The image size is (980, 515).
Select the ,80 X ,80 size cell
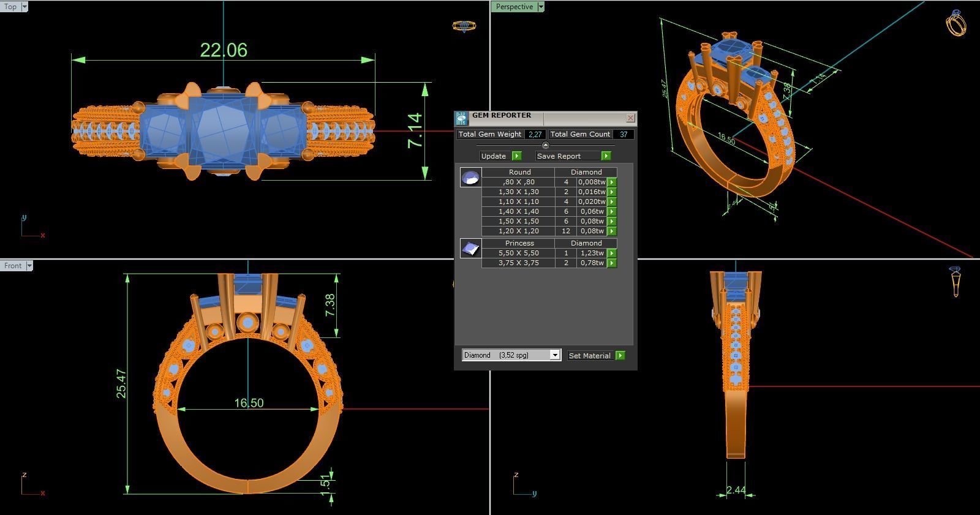point(518,182)
